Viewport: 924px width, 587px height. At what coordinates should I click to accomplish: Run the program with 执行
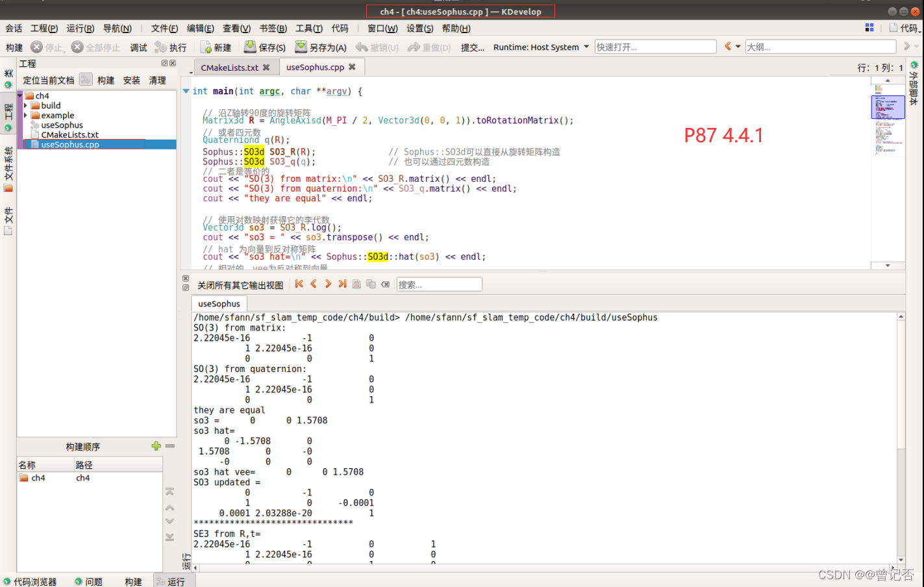point(171,47)
